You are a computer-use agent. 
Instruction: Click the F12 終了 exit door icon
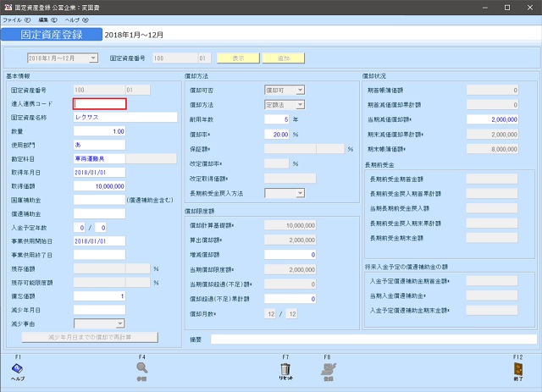coord(517,367)
